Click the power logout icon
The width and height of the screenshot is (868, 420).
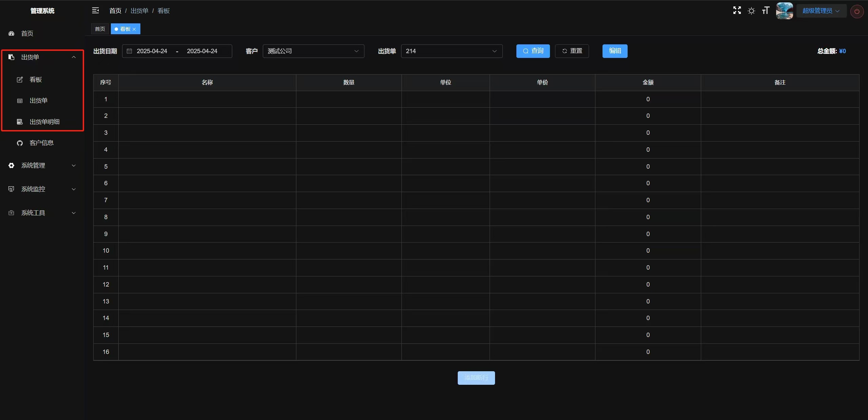(857, 11)
